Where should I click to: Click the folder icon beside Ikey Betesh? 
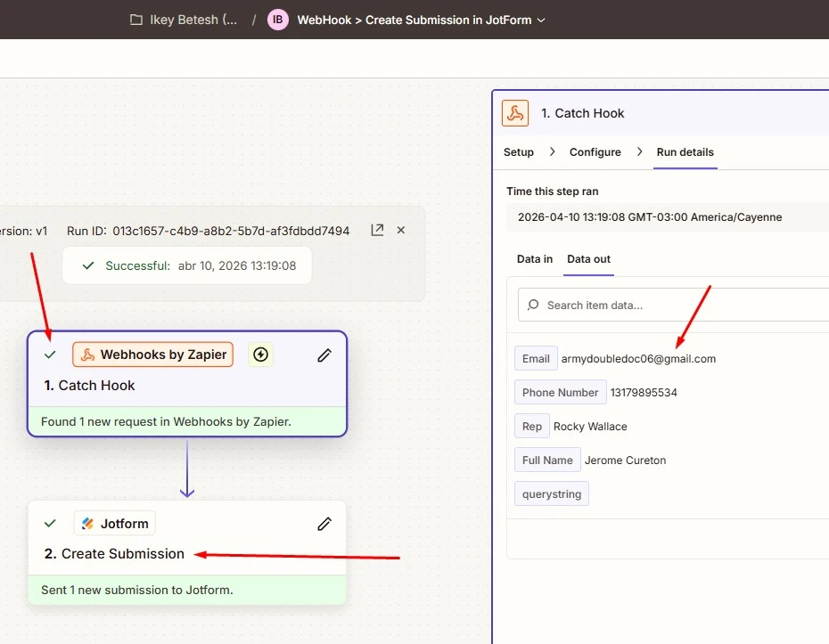pyautogui.click(x=136, y=20)
